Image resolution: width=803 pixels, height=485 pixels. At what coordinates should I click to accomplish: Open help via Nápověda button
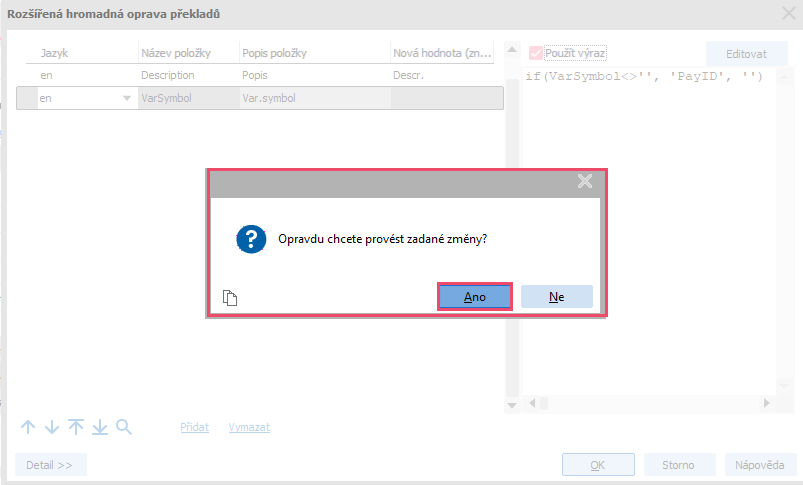pos(760,465)
